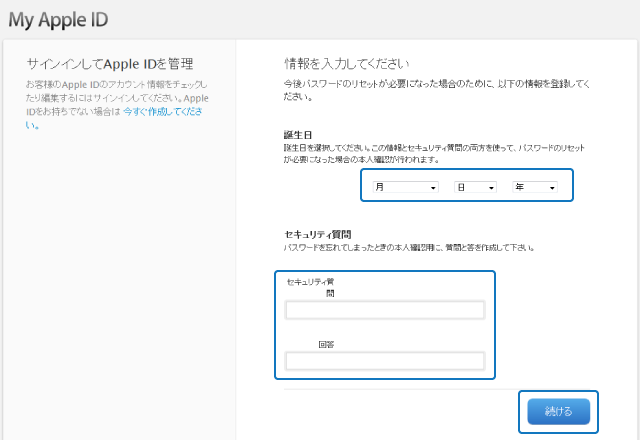640x440 pixels.
Task: Click the 回答 label beside the answer field
Action: (326, 344)
